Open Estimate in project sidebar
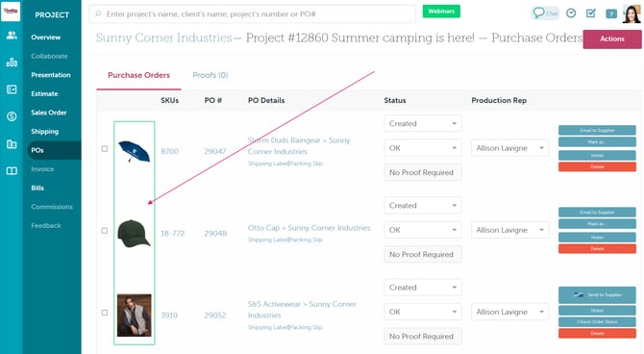 (44, 93)
